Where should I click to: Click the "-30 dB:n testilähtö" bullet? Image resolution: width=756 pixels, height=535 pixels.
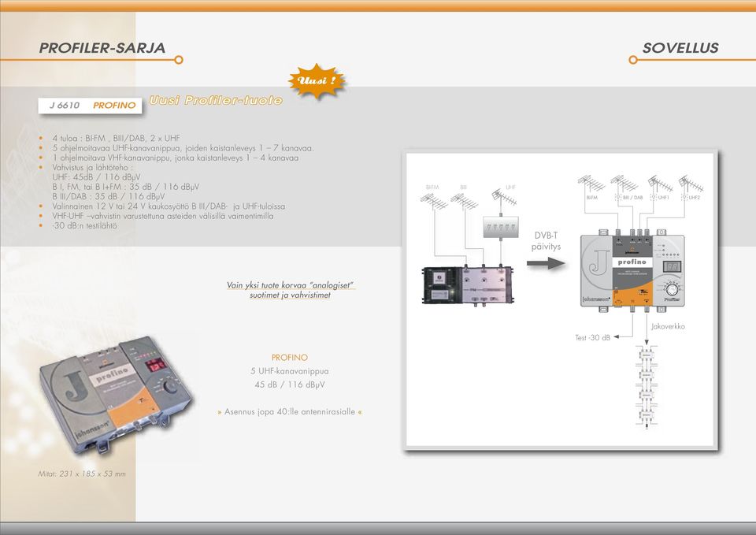click(85, 225)
